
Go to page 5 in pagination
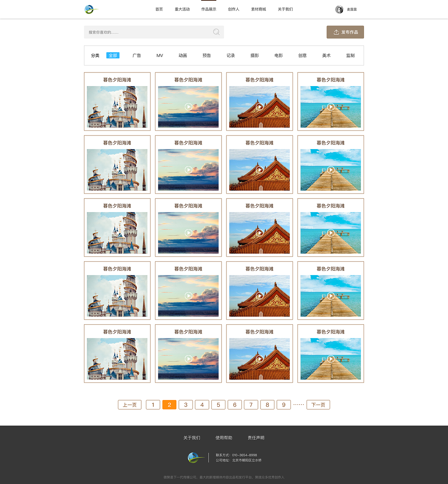218,405
